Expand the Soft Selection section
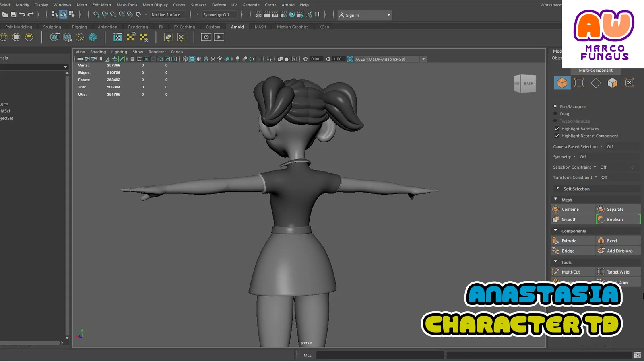The width and height of the screenshot is (644, 362). [557, 188]
